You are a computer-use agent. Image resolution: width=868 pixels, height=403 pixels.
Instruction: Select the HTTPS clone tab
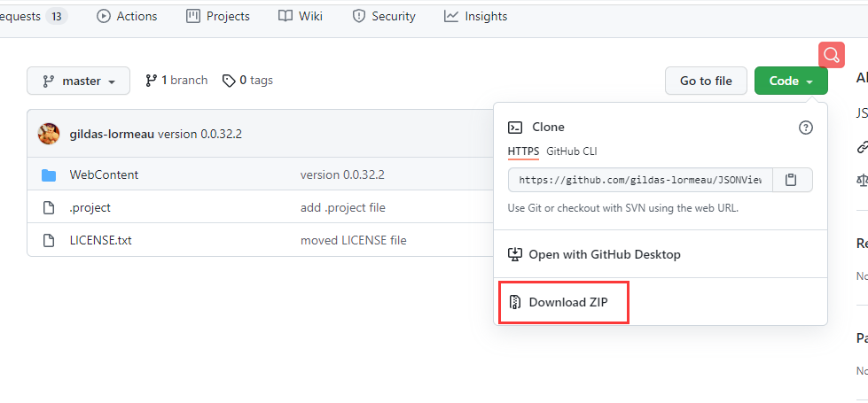coord(523,151)
